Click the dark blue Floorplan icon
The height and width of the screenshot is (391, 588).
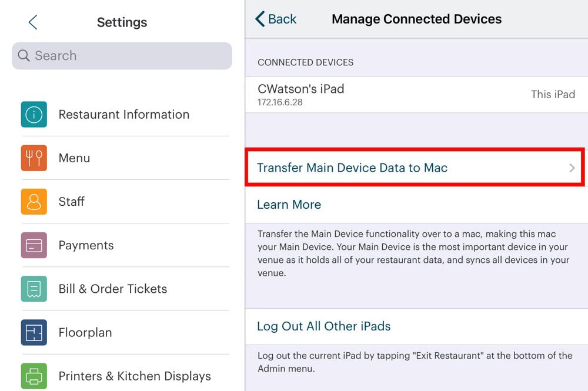34,332
